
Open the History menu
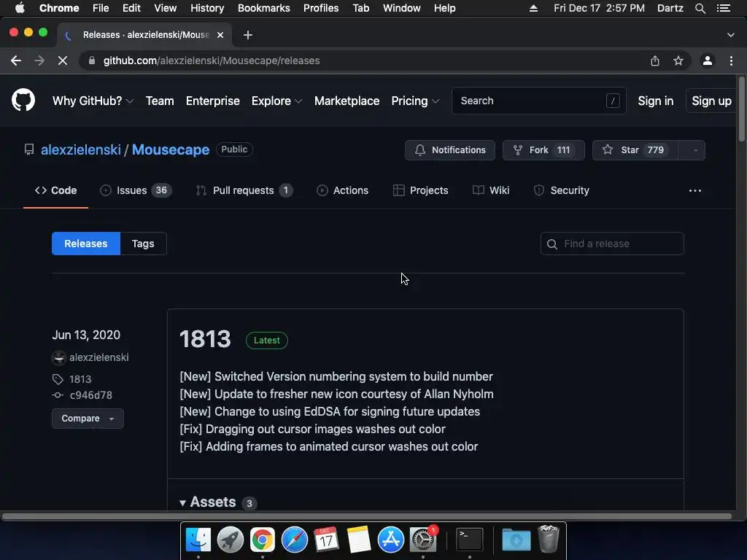tap(207, 8)
